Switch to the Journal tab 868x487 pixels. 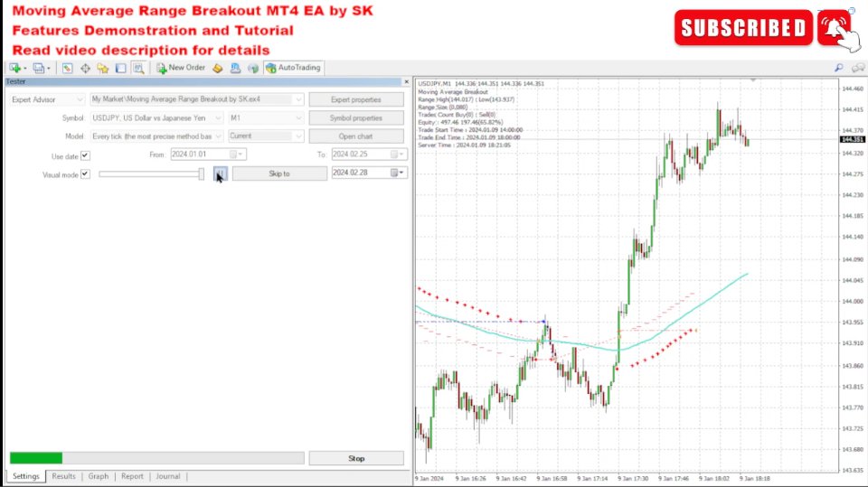168,476
